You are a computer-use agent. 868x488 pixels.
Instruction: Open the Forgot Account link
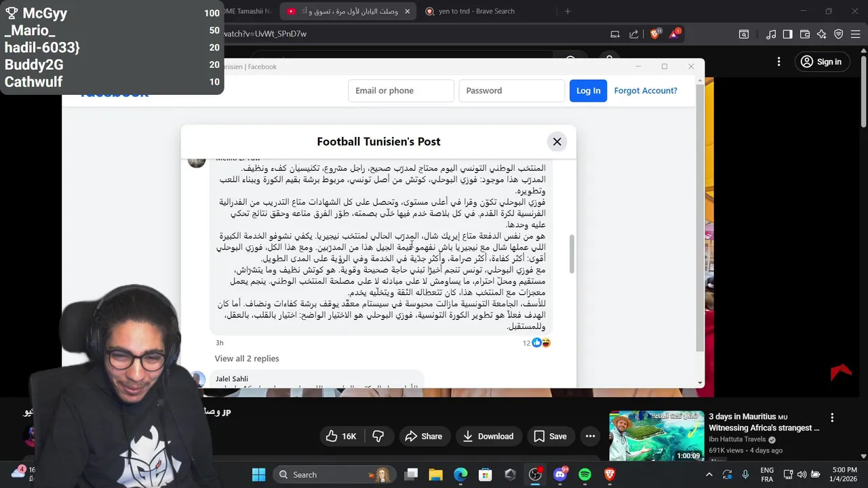[646, 91]
